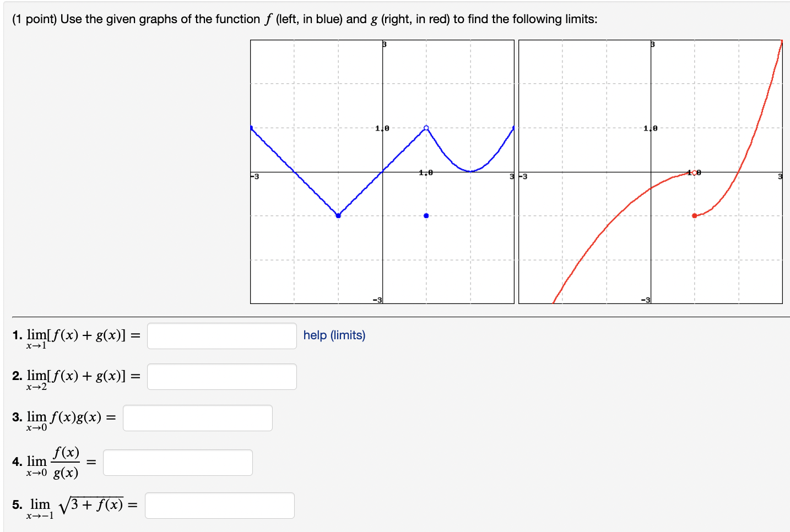Click the top of the red curve near x equals 3
This screenshot has height=532, width=790.
click(781, 41)
